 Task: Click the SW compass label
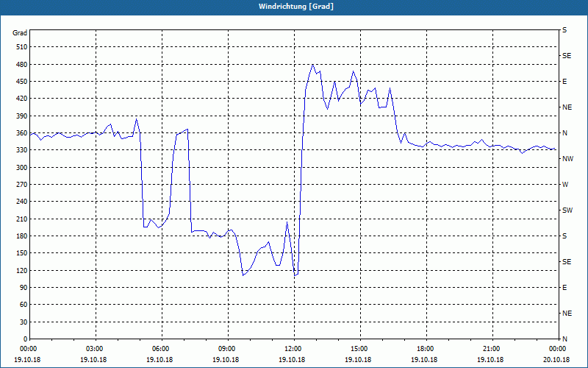[x=567, y=210]
